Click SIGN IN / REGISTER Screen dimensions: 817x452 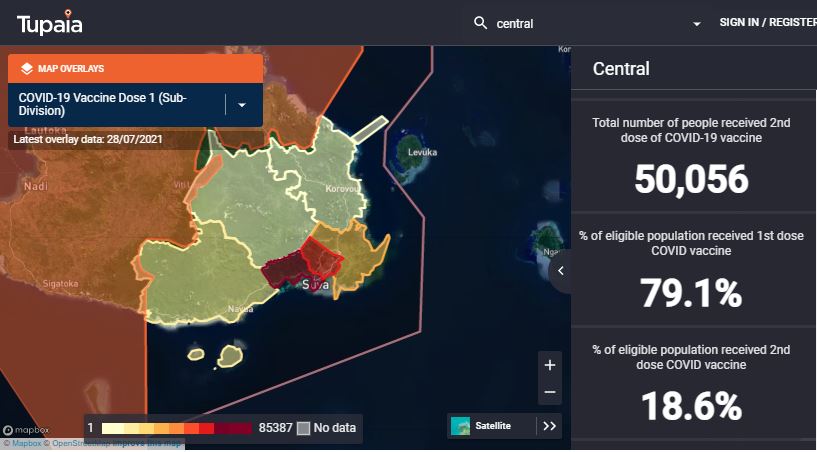[768, 22]
